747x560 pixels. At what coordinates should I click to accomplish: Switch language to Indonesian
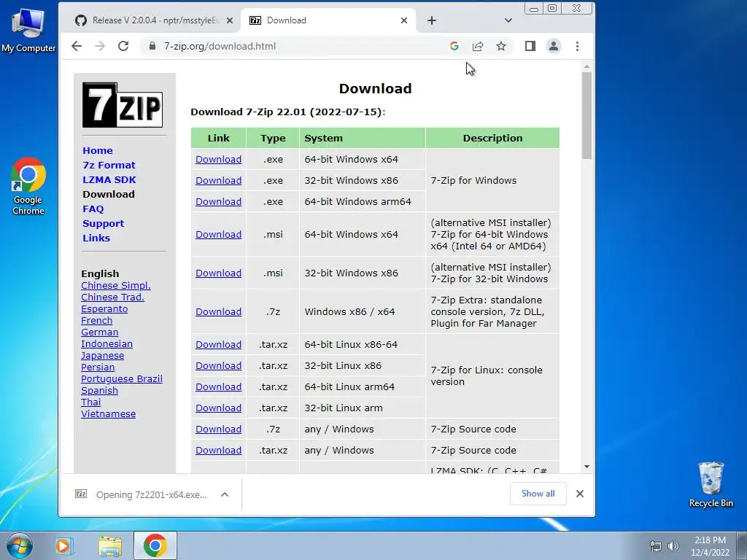107,344
